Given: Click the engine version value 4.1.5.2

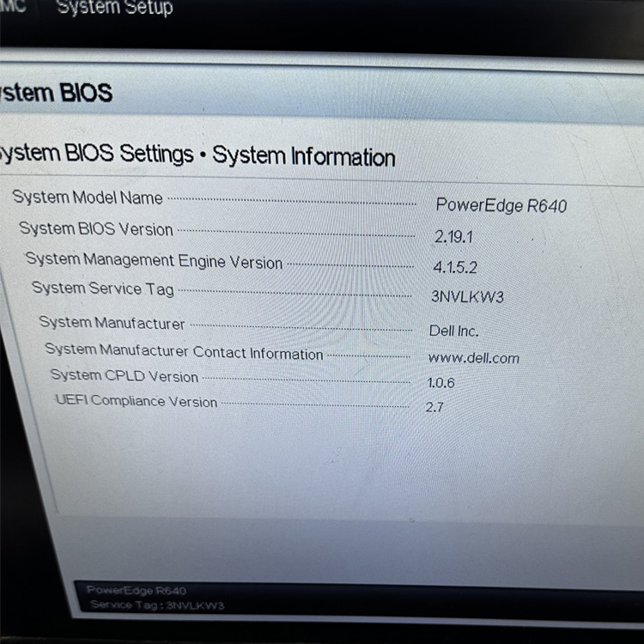Looking at the screenshot, I should tap(455, 267).
